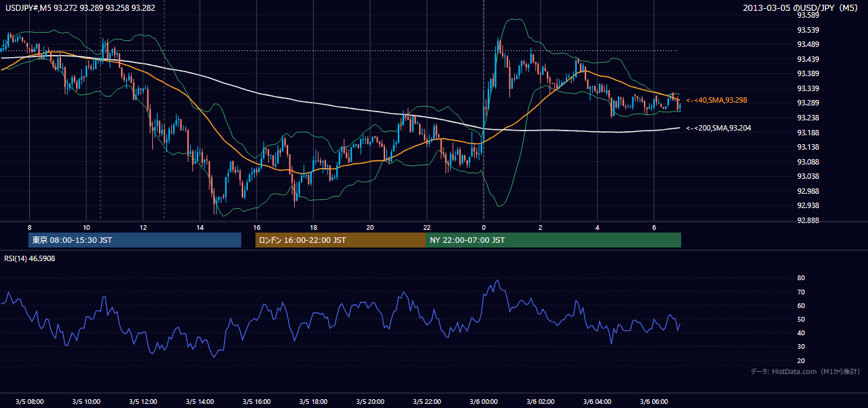Screen dimensions: 868x408
Task: Click price axis value 93.539
Action: [x=807, y=30]
